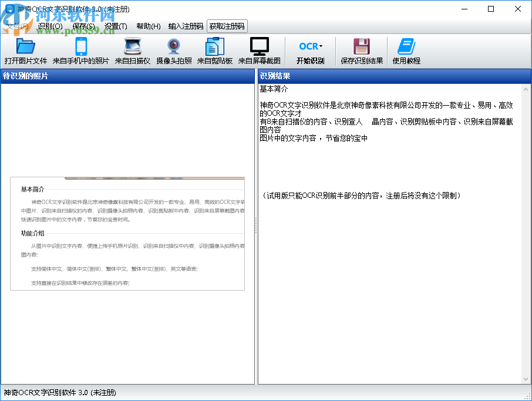Screen dimensions: 532x401
Task: Click the loaded photo preview image
Action: click(127, 233)
